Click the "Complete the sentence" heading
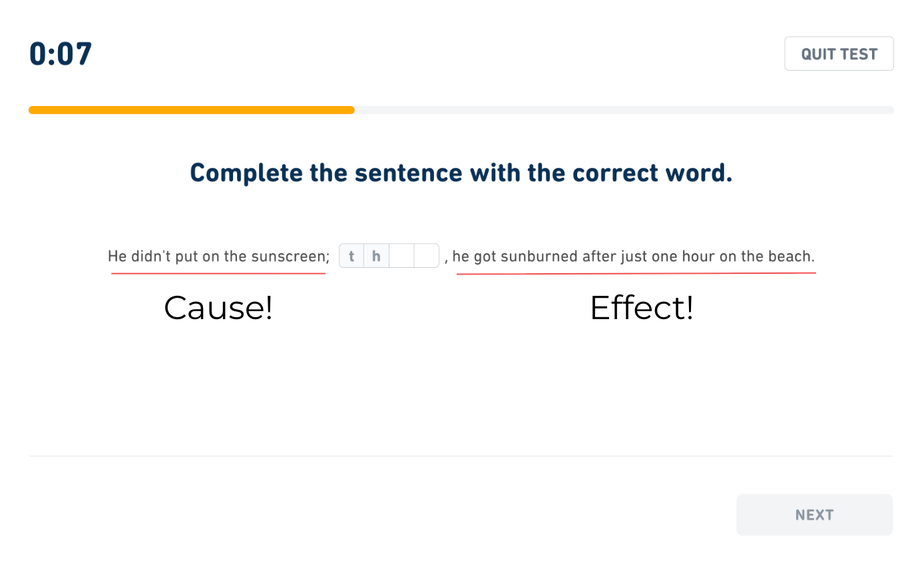Image resolution: width=924 pixels, height=565 pixels. [x=461, y=173]
